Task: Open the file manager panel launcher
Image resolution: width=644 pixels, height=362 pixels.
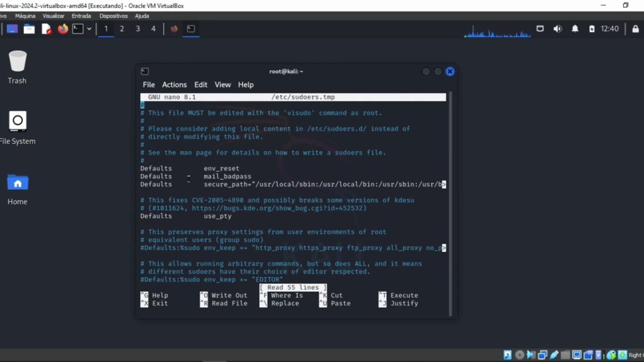Action: pyautogui.click(x=29, y=29)
